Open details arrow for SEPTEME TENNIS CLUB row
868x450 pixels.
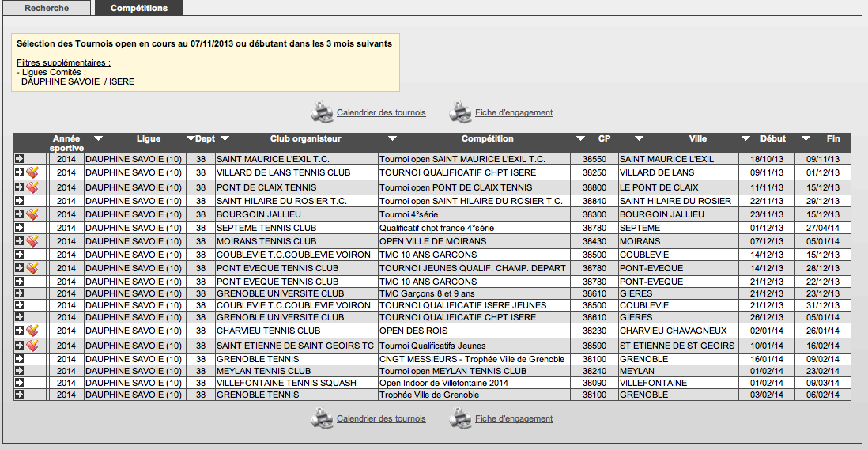click(20, 228)
